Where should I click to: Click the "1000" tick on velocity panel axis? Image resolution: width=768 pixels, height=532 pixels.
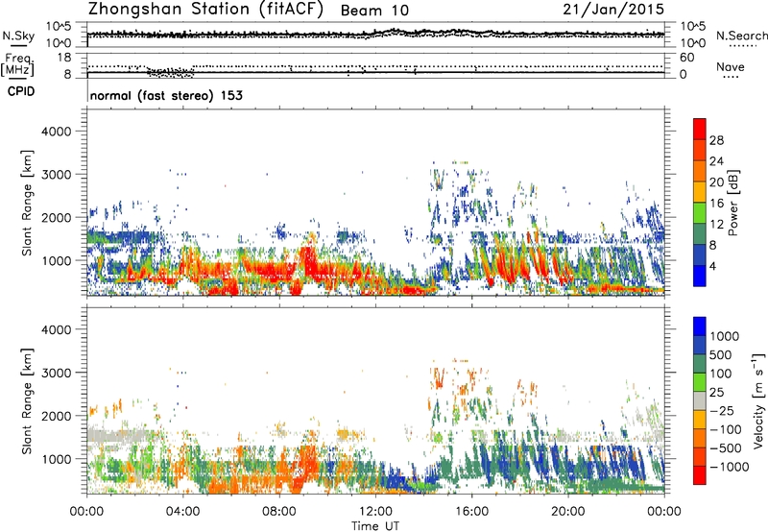tap(56, 459)
